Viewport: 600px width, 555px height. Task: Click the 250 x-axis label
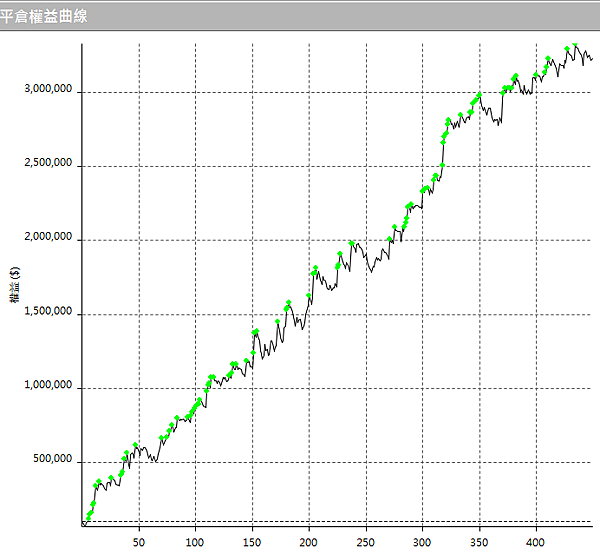point(365,542)
